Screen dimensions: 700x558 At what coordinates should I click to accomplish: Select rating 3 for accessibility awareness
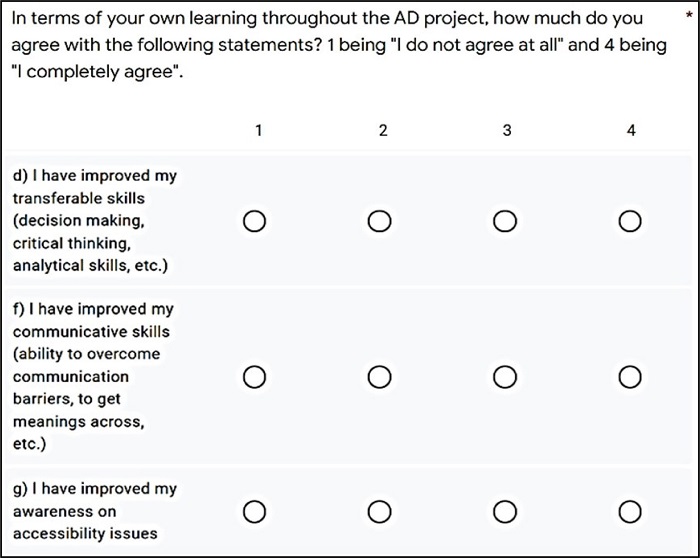tap(505, 512)
